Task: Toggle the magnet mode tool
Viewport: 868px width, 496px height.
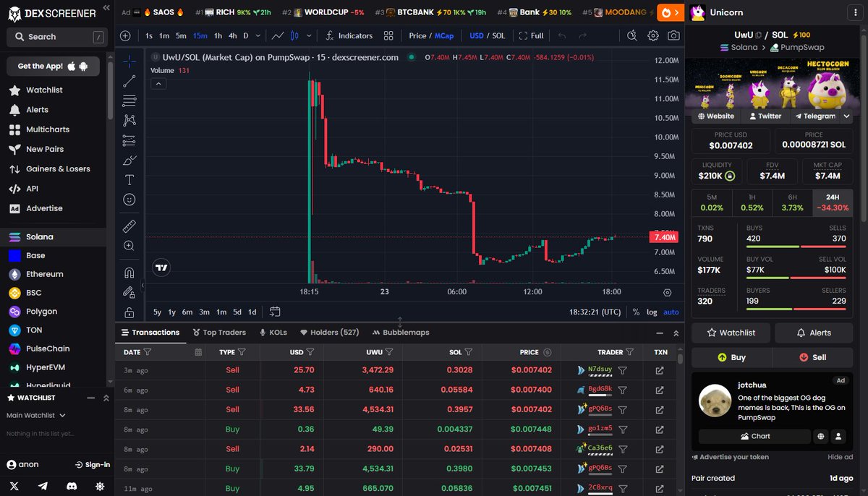Action: 129,273
